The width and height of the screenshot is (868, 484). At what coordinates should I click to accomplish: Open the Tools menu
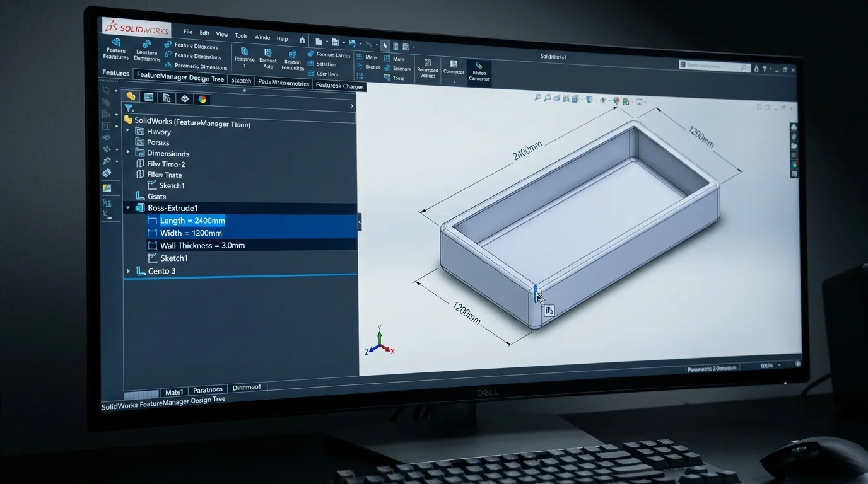coord(241,35)
